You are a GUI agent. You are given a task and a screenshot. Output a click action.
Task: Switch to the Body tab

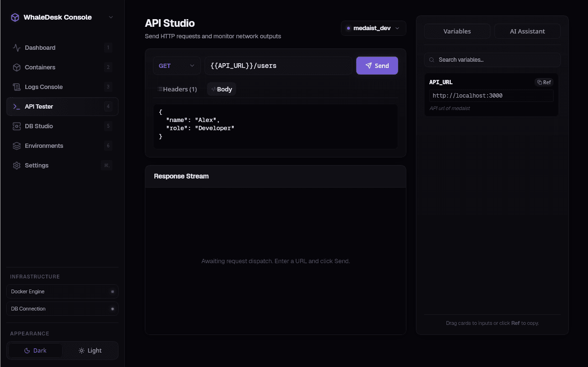pyautogui.click(x=221, y=89)
